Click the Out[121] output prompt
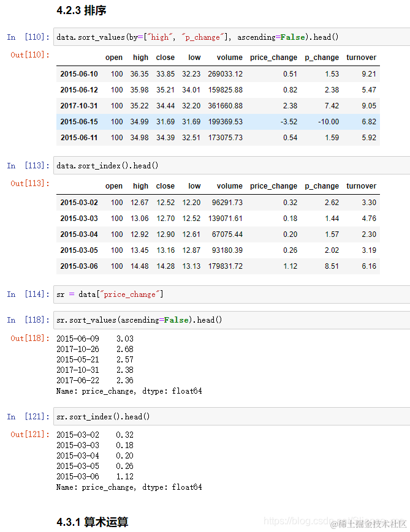This screenshot has width=410, height=532. tap(30, 434)
